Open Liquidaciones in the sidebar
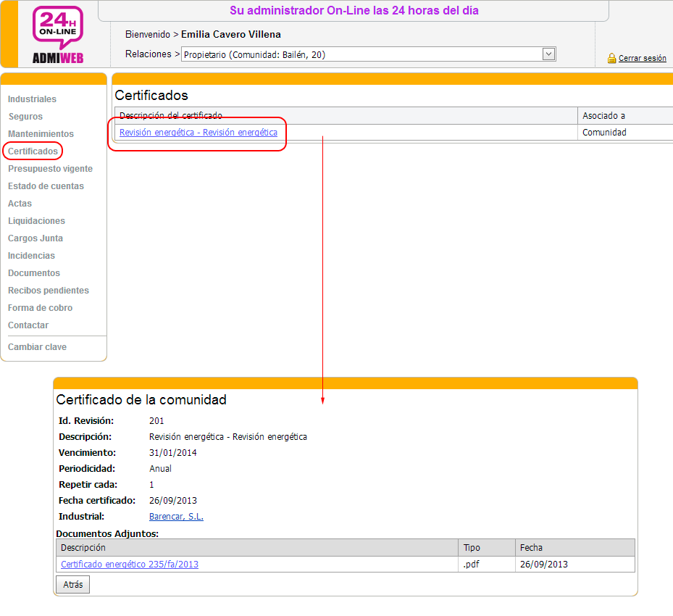This screenshot has width=673, height=616. (x=36, y=220)
